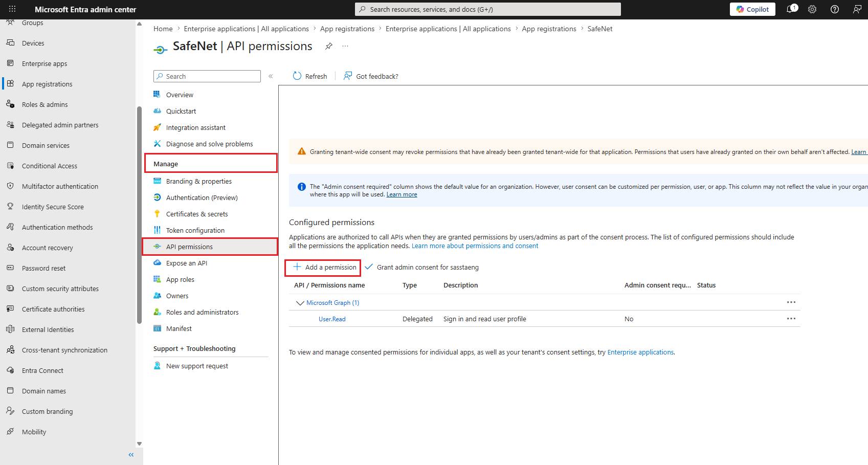Click the resource menu Search field
868x465 pixels.
pos(207,76)
